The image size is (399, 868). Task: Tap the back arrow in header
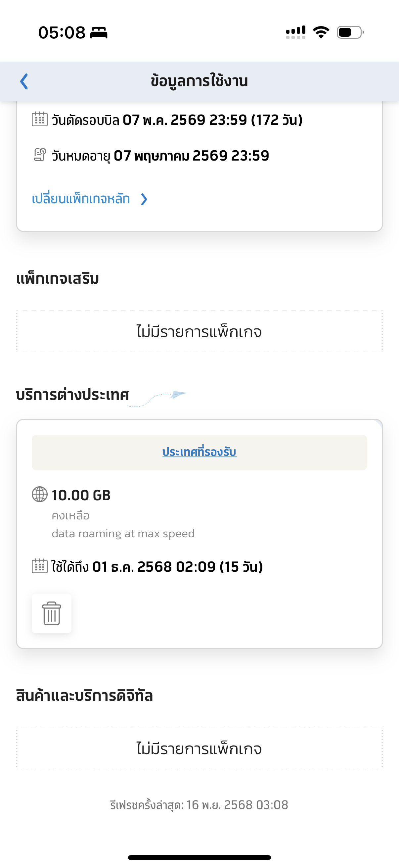[x=24, y=81]
